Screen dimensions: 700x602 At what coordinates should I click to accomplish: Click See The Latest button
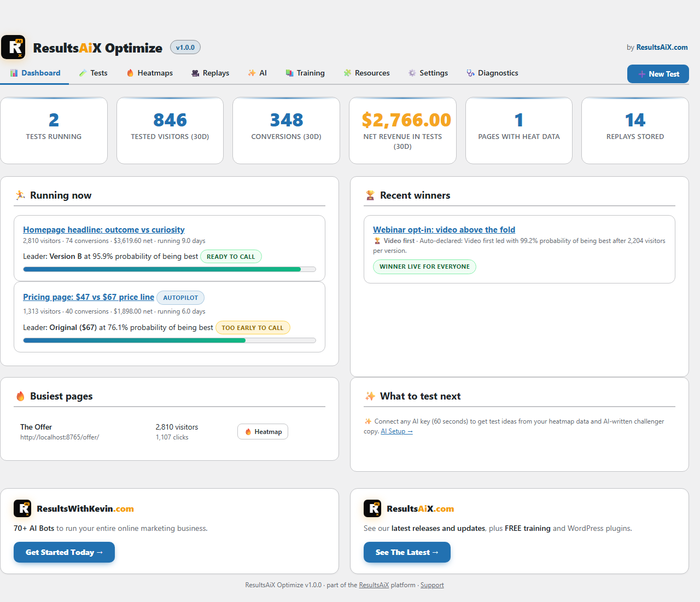click(x=407, y=552)
